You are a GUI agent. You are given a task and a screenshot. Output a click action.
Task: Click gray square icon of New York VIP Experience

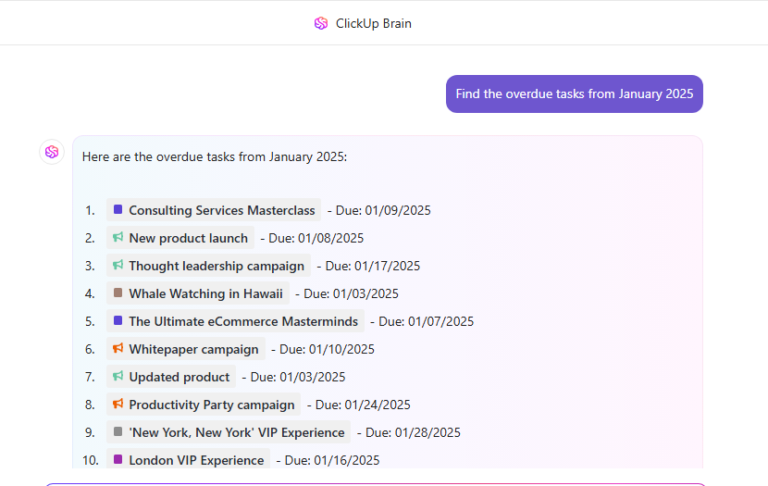point(118,432)
